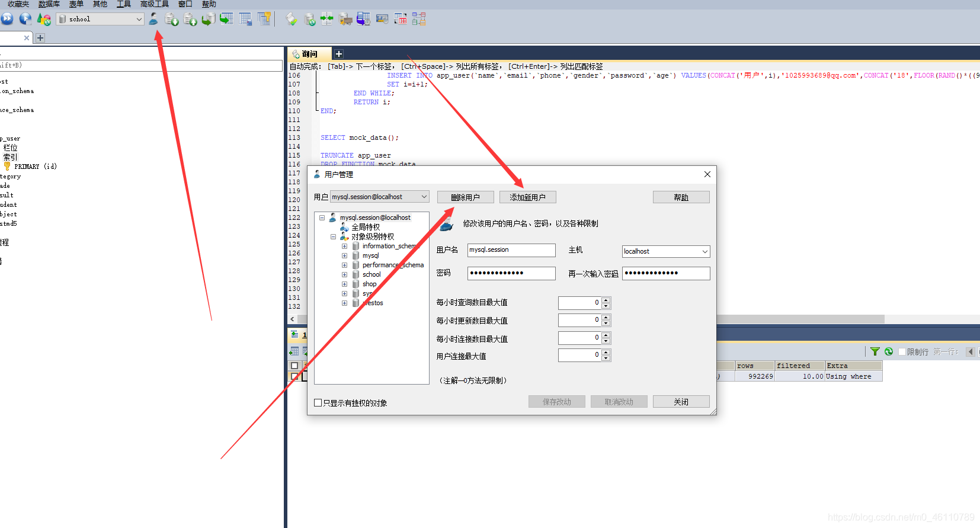This screenshot has width=980, height=528.
Task: Open the 高级工具 menu
Action: tap(155, 4)
